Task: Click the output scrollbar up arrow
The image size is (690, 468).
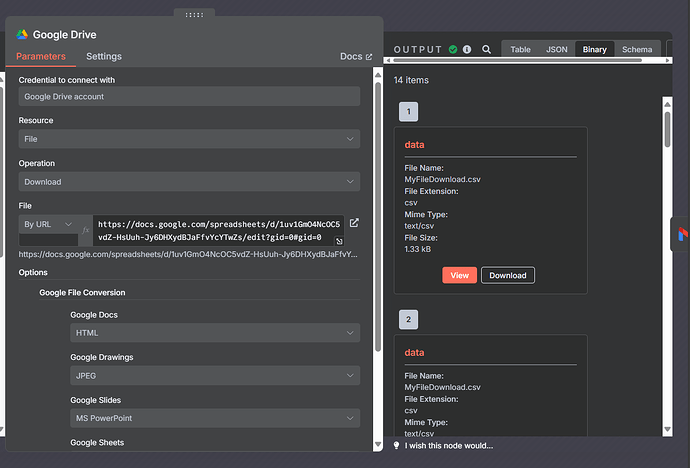Action: 667,104
